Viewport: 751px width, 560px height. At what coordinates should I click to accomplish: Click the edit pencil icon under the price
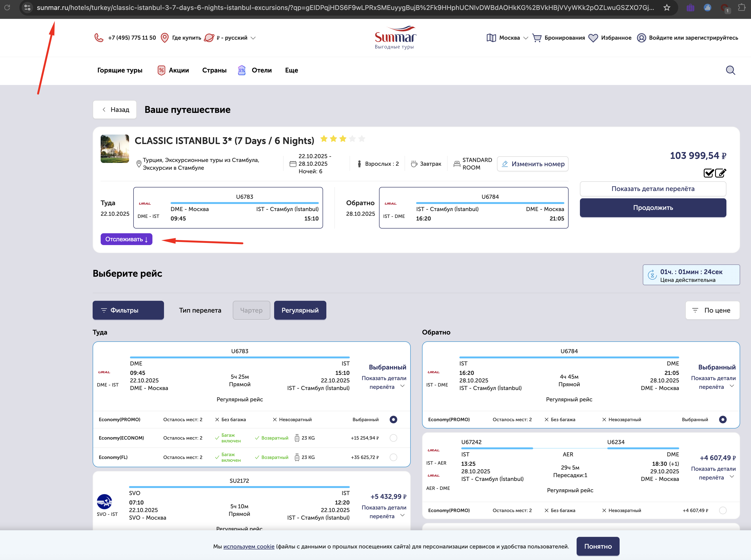pyautogui.click(x=721, y=173)
